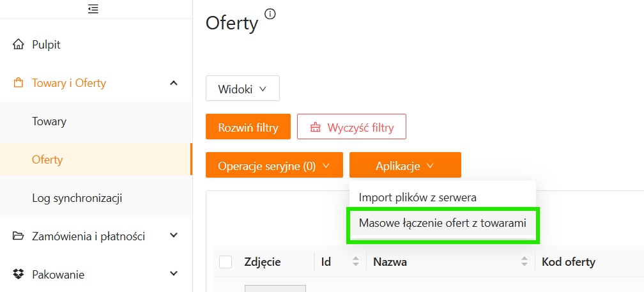The image size is (644, 292).
Task: Toggle the Aplikacje dropdown button
Action: [405, 165]
